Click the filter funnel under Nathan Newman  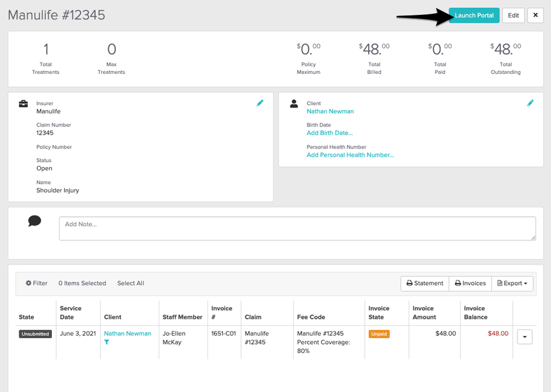[107, 342]
